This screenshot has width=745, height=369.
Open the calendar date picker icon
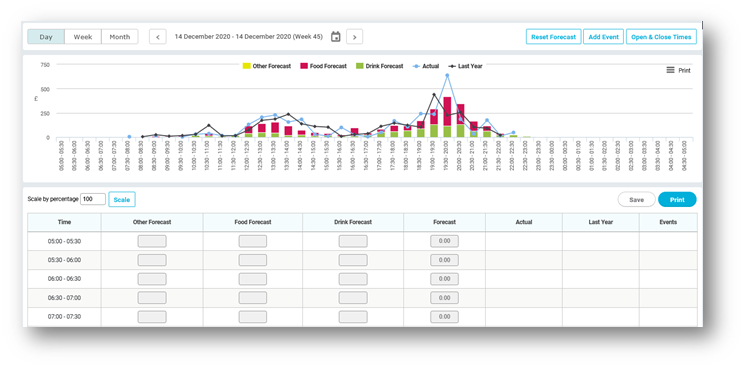(335, 37)
